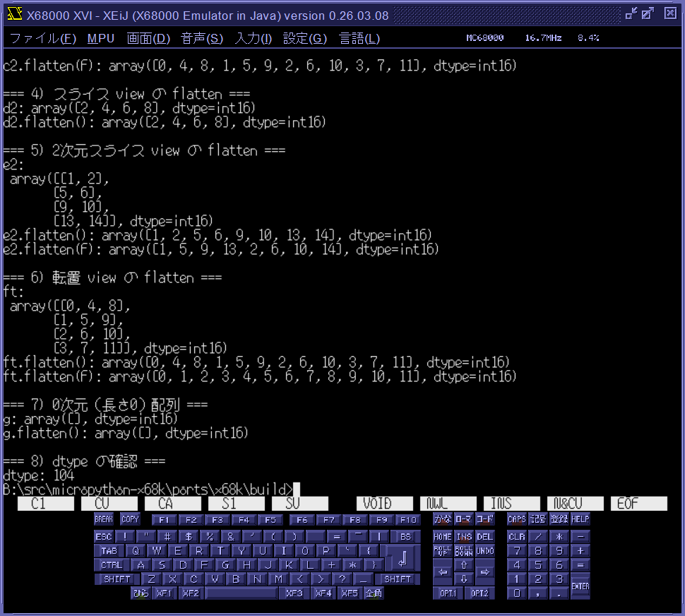Click the CA function key label

click(173, 503)
